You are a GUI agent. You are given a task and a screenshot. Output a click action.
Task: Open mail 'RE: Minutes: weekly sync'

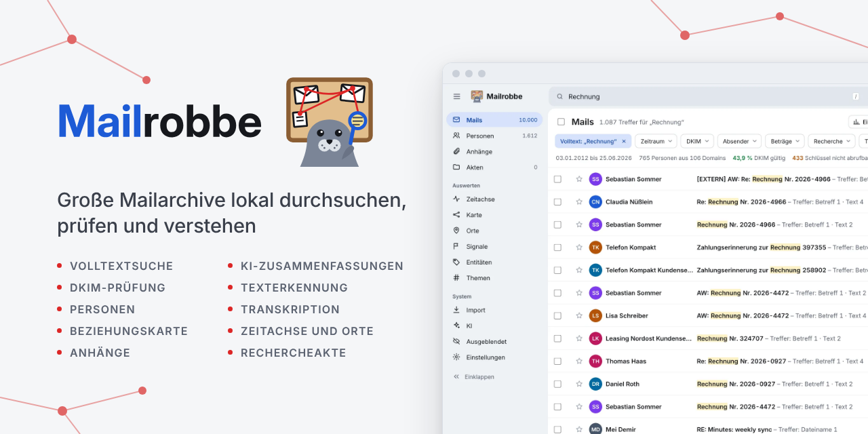click(735, 429)
